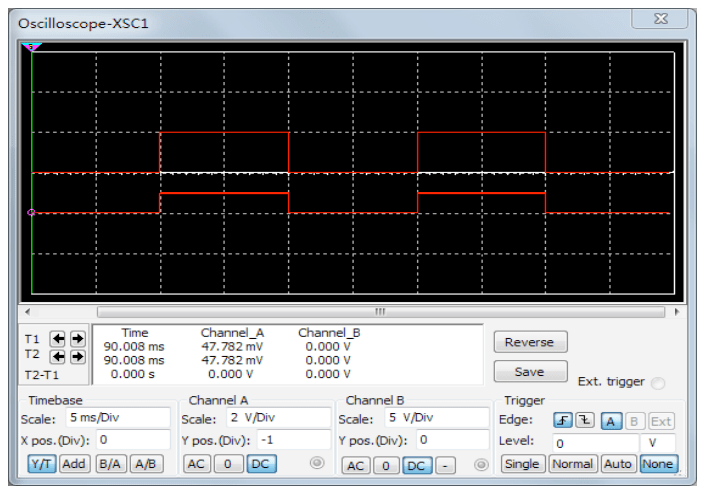Set Channel A coupling to 0 (ground)
Image resolution: width=704 pixels, height=494 pixels.
click(228, 464)
